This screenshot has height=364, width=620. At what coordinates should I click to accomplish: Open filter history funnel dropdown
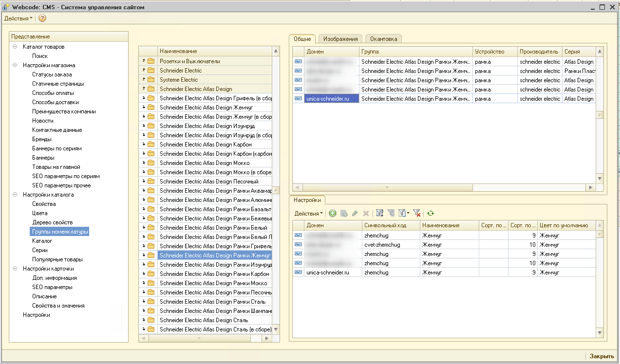coord(403,213)
